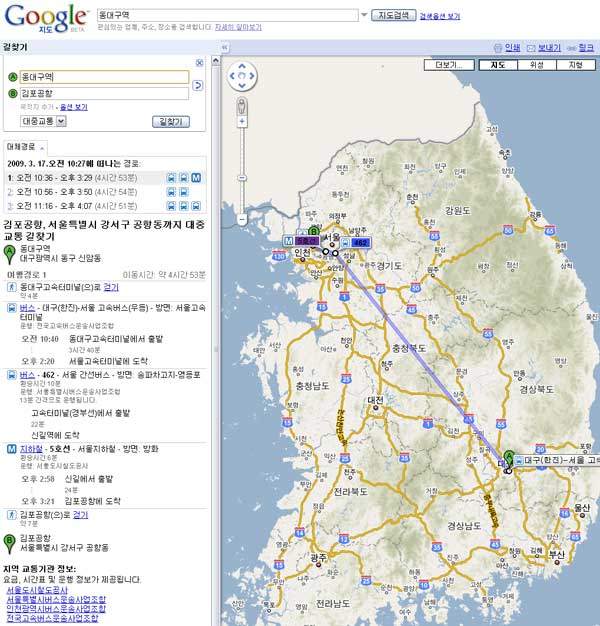Image resolution: width=600 pixels, height=626 pixels.
Task: Click the zoom level slider track
Action: pos(241,160)
